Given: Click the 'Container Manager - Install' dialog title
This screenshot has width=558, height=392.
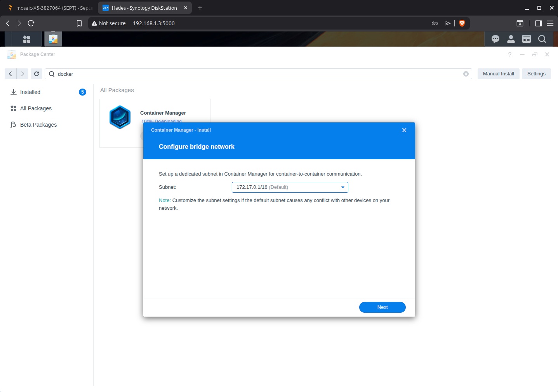Looking at the screenshot, I should click(181, 130).
